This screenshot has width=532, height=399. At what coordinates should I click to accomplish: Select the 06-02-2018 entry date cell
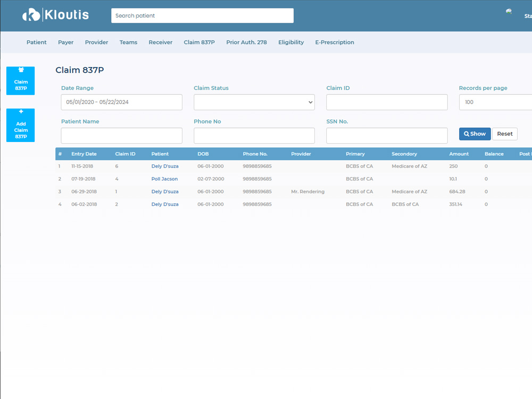84,204
